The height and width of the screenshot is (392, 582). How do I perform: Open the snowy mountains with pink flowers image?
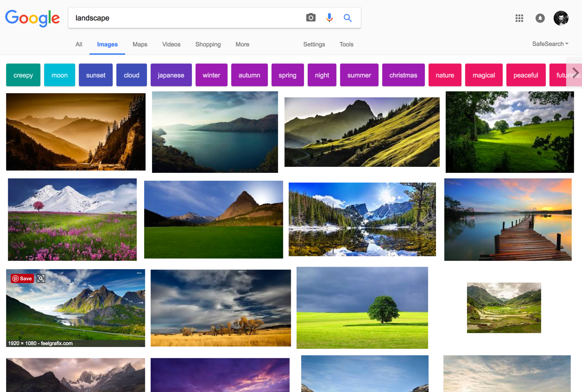click(72, 220)
